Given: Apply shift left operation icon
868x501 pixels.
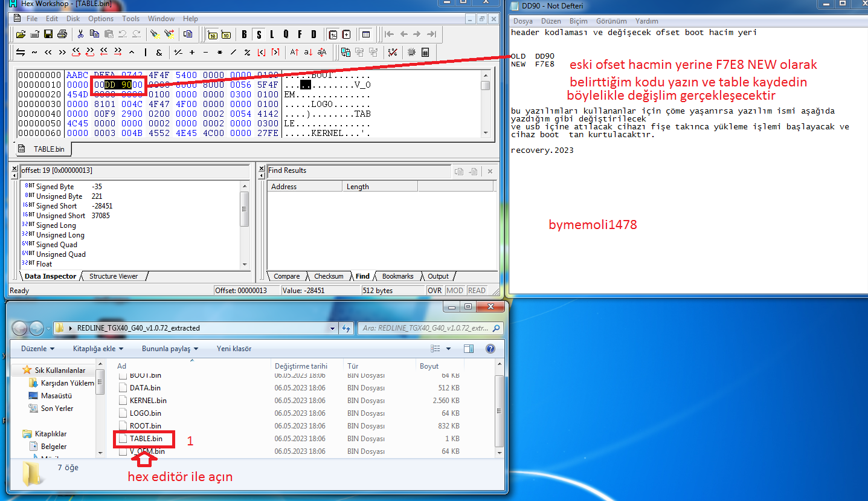Looking at the screenshot, I should pos(48,52).
